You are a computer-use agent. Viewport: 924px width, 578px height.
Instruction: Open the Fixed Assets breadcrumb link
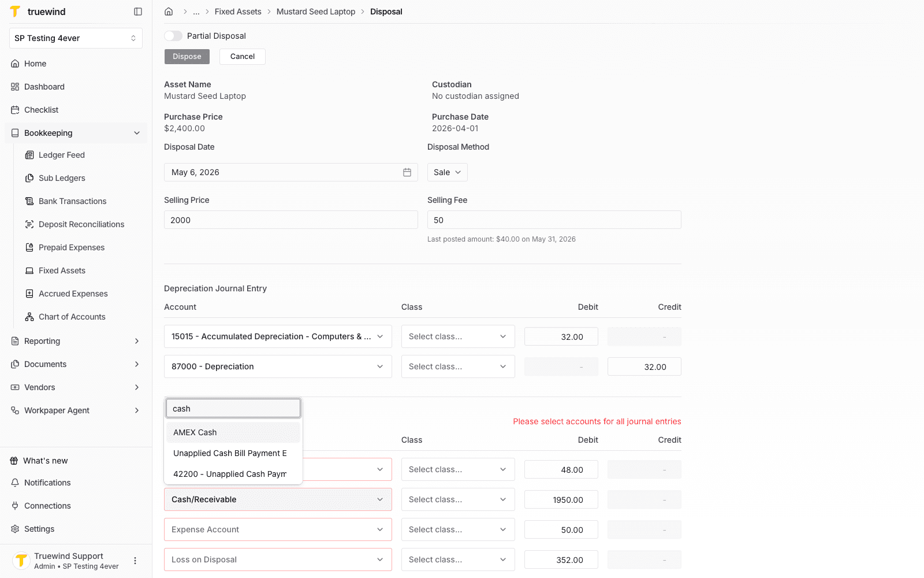coord(238,12)
